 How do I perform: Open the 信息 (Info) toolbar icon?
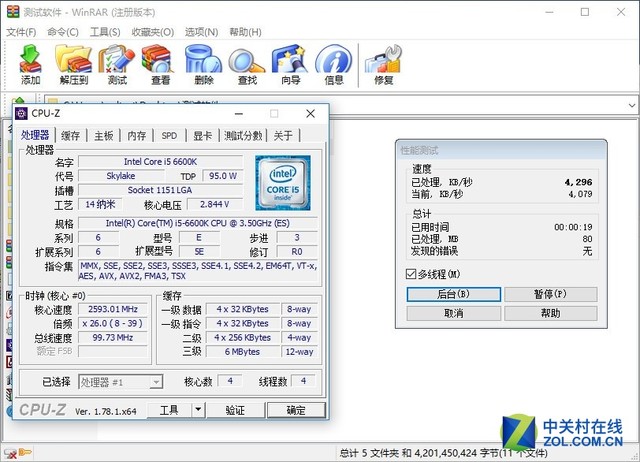(x=334, y=64)
